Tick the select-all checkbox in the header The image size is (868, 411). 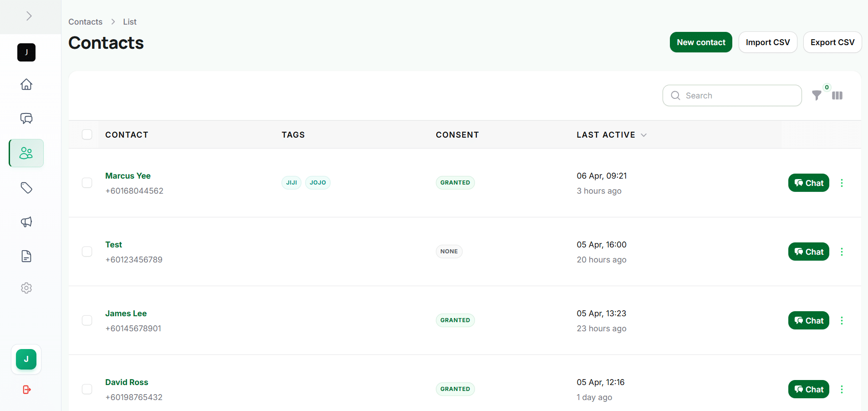(87, 134)
